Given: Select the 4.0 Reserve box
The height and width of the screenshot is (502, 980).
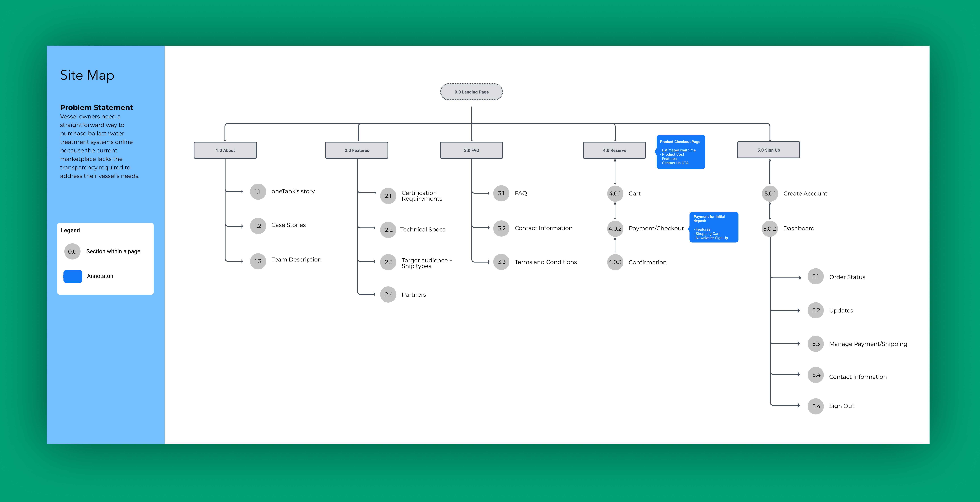Looking at the screenshot, I should [614, 150].
